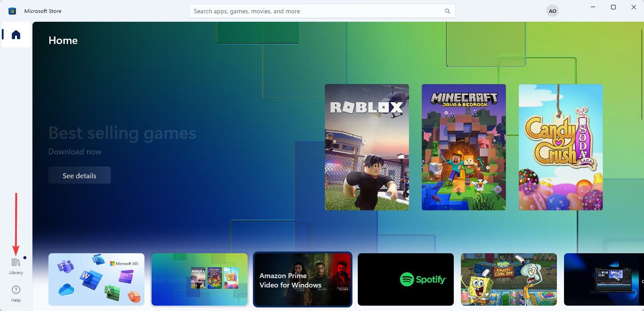Select the Best selling games carousel card
This screenshot has width=644, height=311.
200,279
